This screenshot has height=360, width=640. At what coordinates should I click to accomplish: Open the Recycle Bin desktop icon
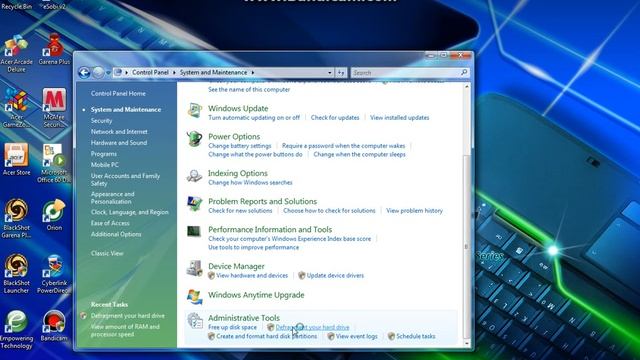coord(16,5)
